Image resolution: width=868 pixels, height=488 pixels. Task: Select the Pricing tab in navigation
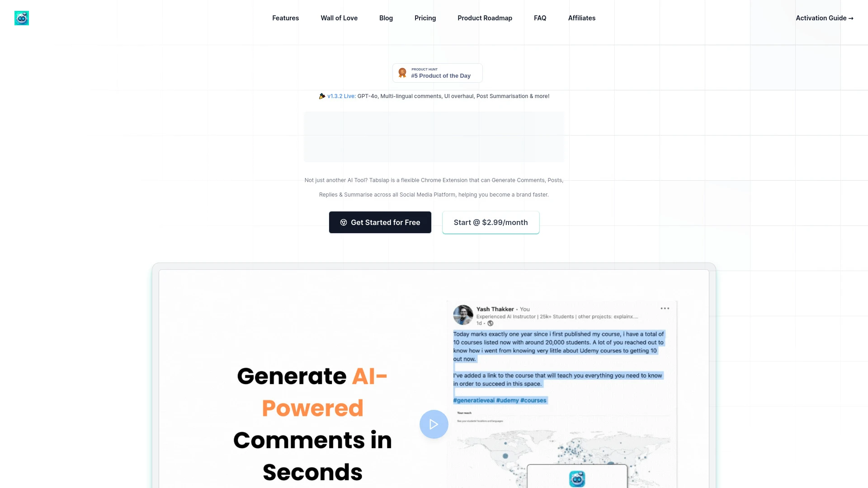pos(425,18)
